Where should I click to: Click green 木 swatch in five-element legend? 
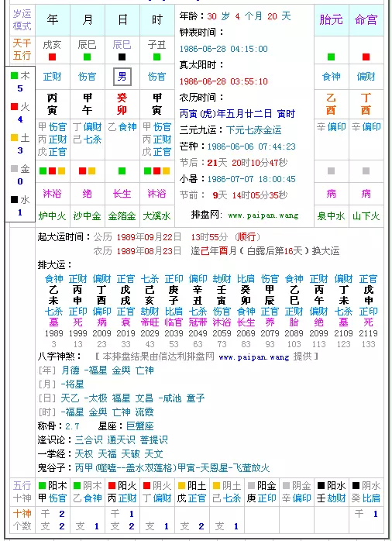click(14, 75)
